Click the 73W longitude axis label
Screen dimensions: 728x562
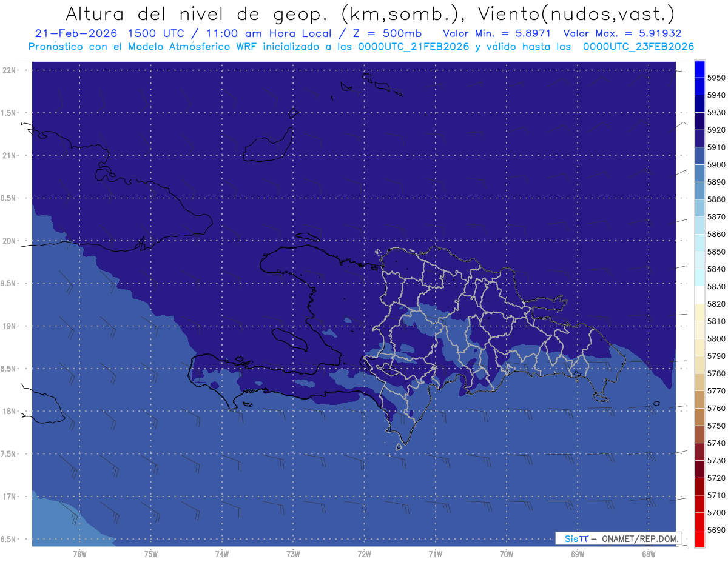[x=293, y=554]
